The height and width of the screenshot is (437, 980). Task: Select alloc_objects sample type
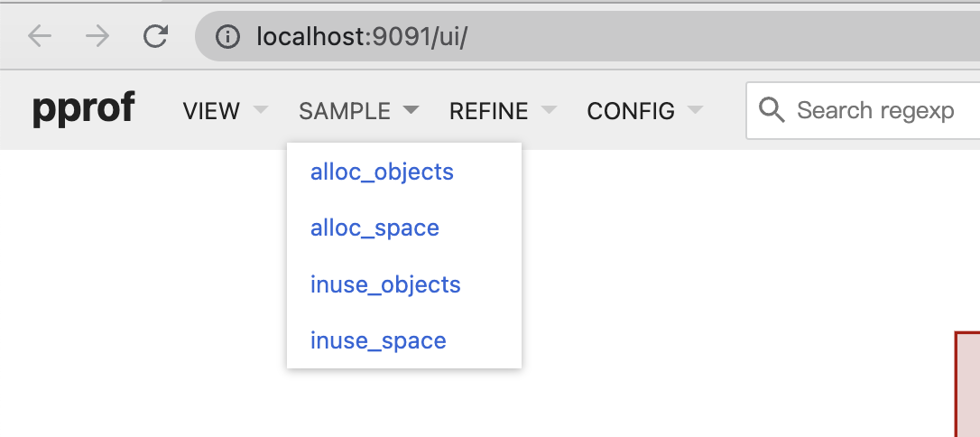coord(382,172)
